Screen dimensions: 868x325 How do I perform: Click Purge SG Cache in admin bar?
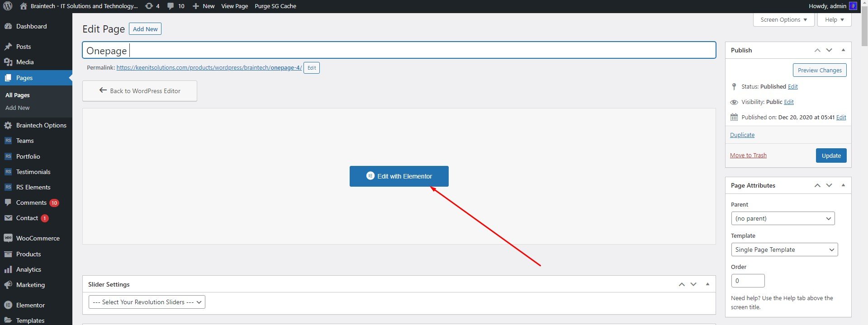tap(275, 6)
